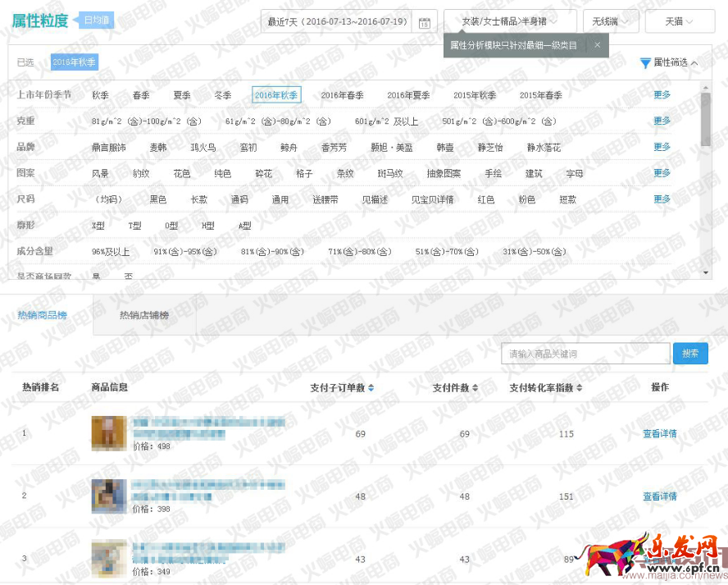Remove the selected 2016年秋季 tag
This screenshot has height=585, width=728.
pyautogui.click(x=75, y=62)
